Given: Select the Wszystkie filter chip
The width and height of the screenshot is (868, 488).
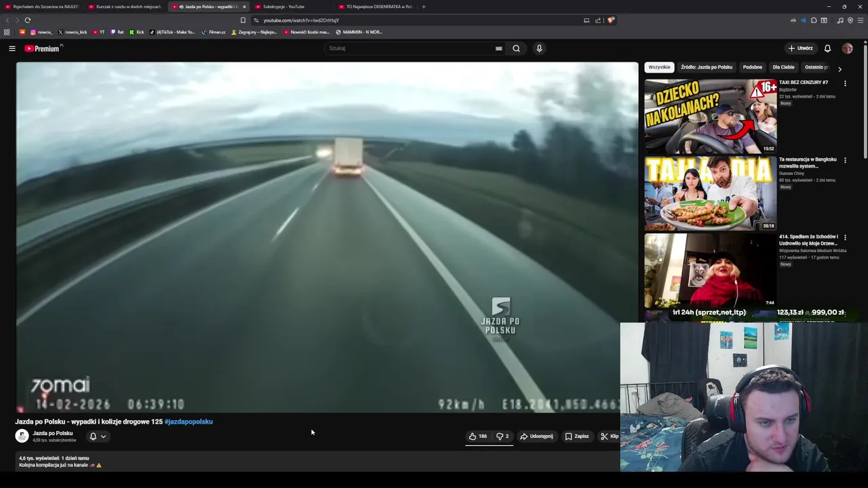Looking at the screenshot, I should click(x=659, y=67).
